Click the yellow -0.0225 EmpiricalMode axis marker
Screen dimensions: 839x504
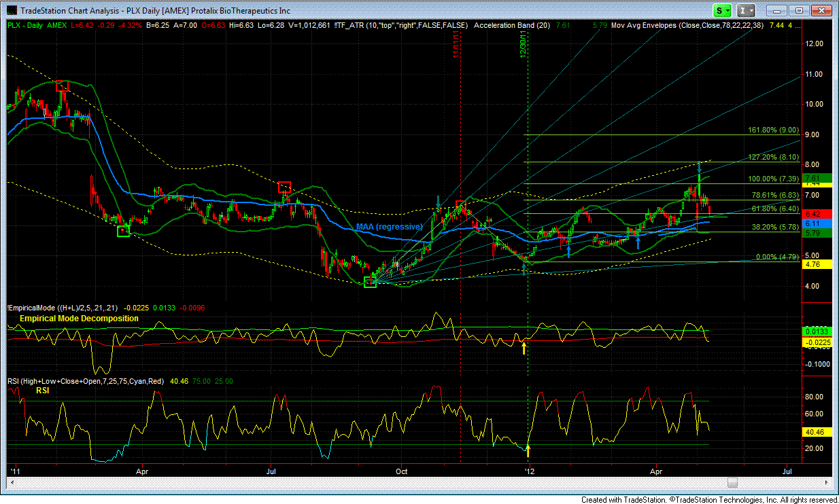[817, 342]
